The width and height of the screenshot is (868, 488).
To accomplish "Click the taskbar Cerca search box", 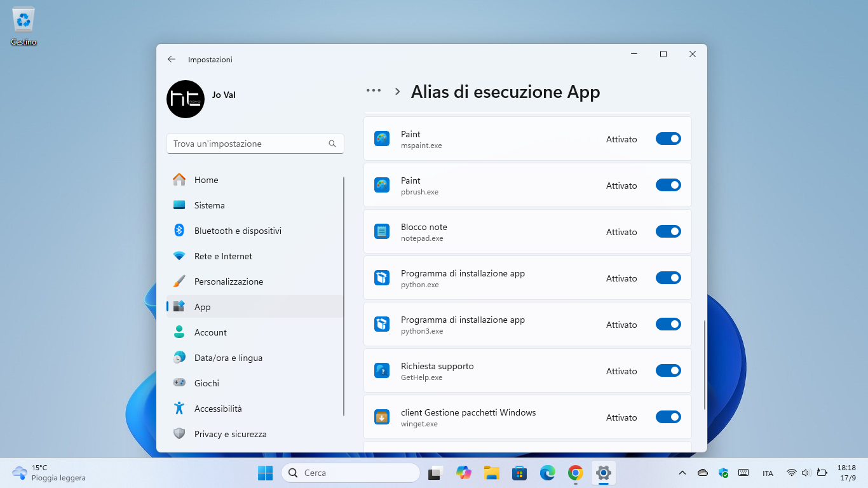I will coord(351,473).
